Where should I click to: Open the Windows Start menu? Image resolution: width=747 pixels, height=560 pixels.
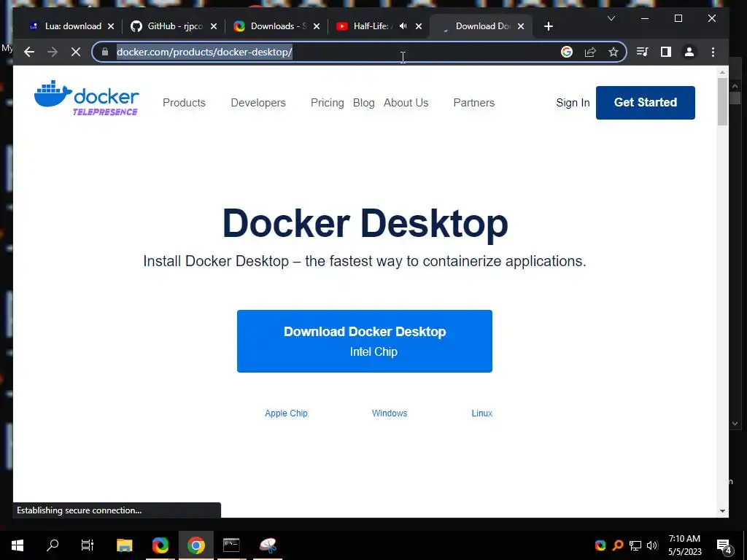(x=18, y=545)
